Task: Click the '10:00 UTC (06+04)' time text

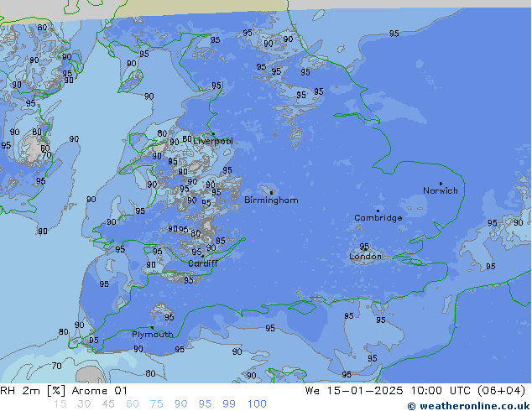Action: 468,391
